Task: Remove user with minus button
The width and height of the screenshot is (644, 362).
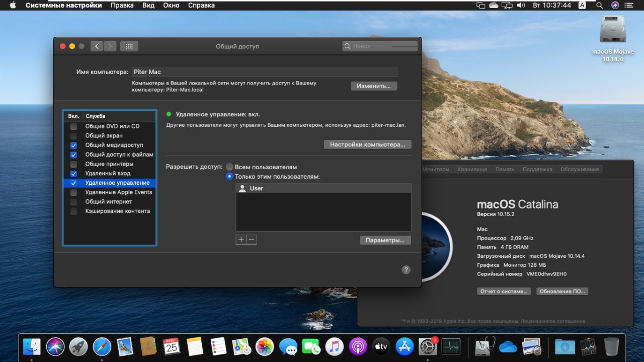Action: [252, 240]
